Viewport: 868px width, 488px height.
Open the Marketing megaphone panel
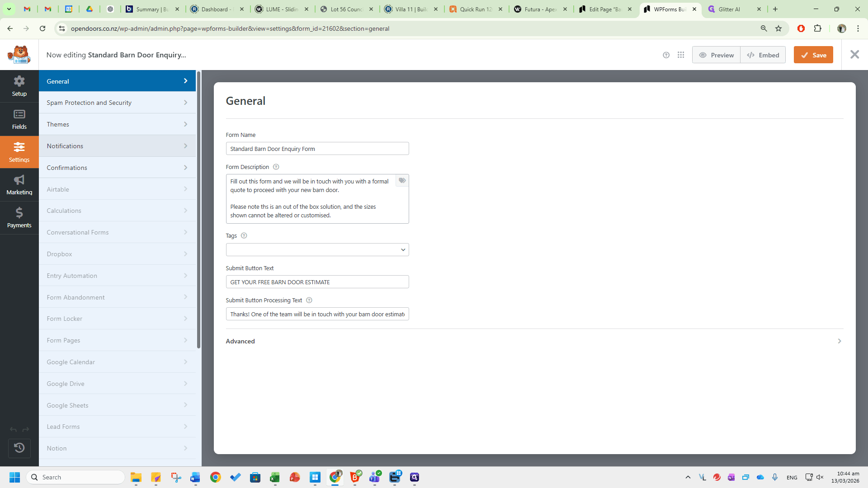pyautogui.click(x=19, y=185)
